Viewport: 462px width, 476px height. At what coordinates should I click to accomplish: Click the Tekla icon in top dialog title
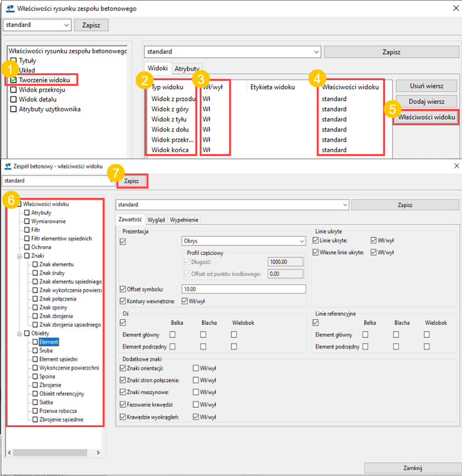pyautogui.click(x=10, y=9)
